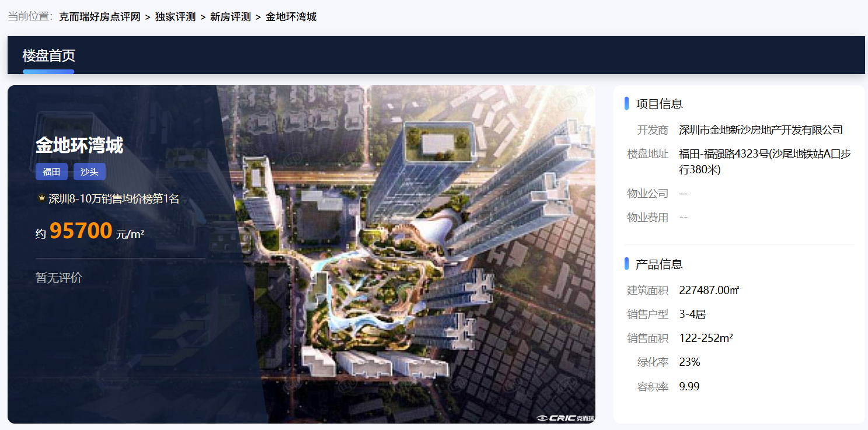Click the blue bar icon beside 项目信息
This screenshot has height=430, width=868.
pos(626,103)
